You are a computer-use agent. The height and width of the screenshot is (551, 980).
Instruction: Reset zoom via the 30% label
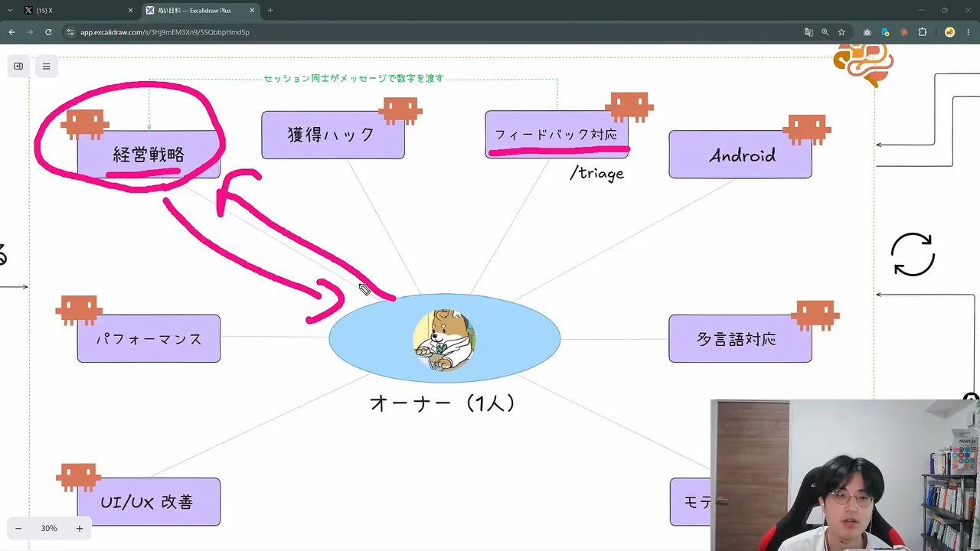49,528
